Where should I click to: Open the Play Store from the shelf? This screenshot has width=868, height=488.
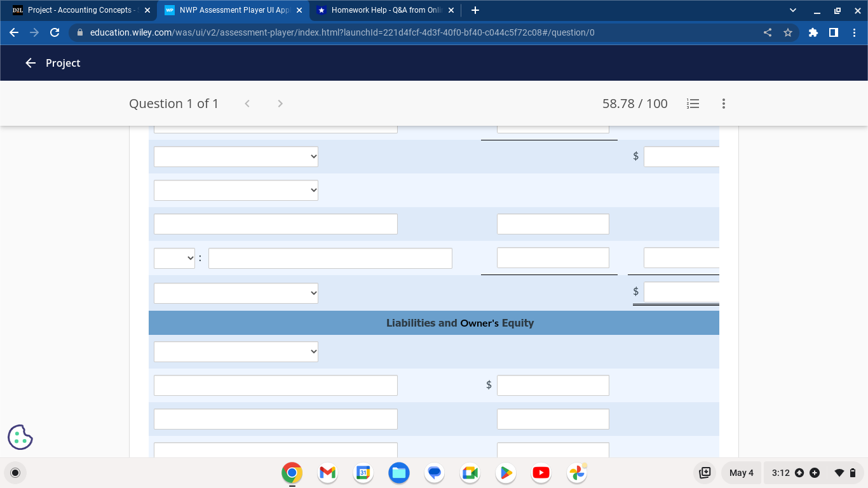coord(506,473)
